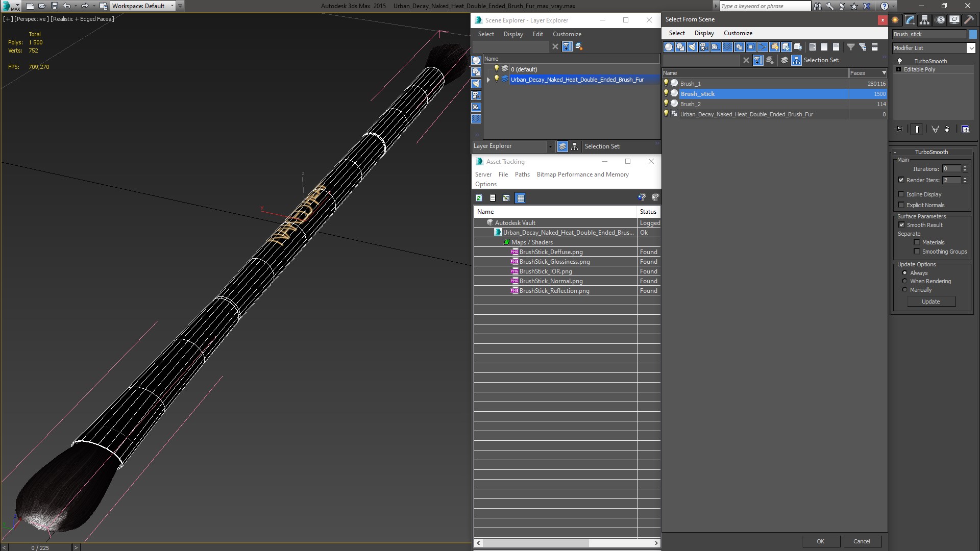Screen dimensions: 980x551
Task: Open the Workspace: Default dropdown
Action: (172, 6)
